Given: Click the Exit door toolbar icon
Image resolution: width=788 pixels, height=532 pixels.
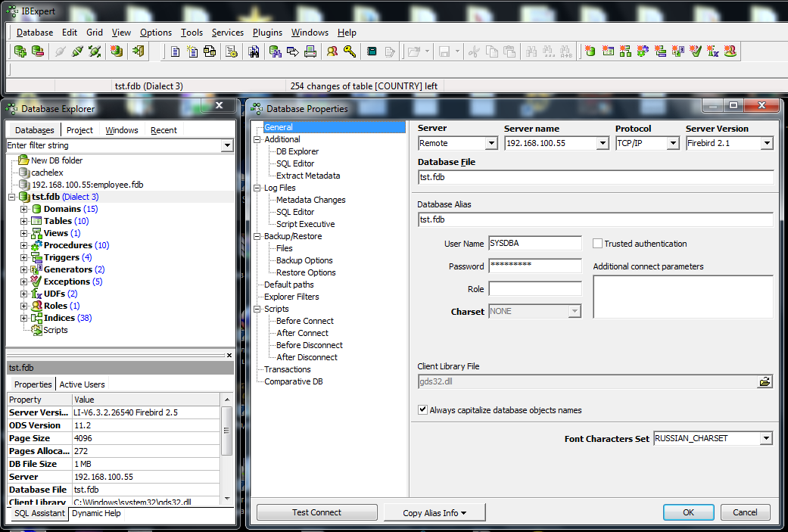Looking at the screenshot, I should click(138, 51).
